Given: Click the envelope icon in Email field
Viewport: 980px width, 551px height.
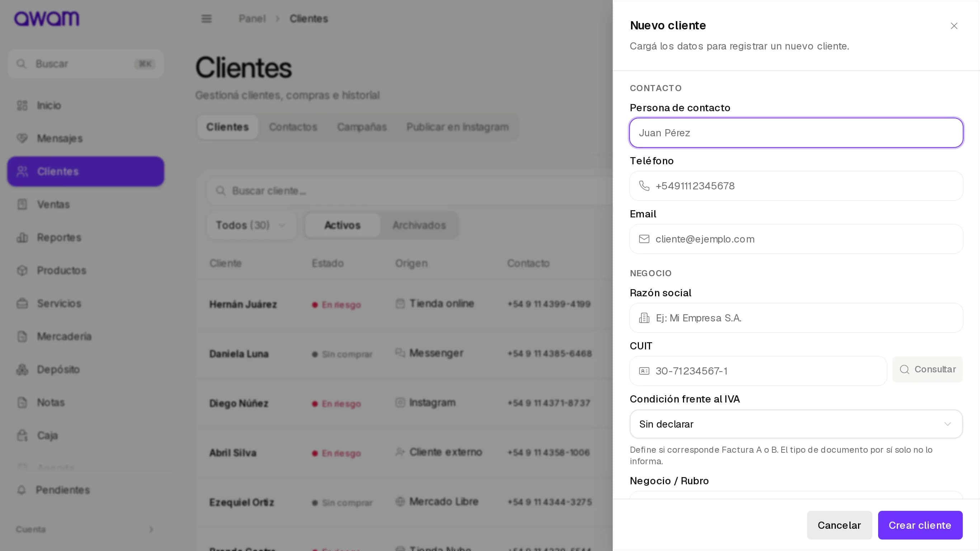Looking at the screenshot, I should tap(644, 239).
